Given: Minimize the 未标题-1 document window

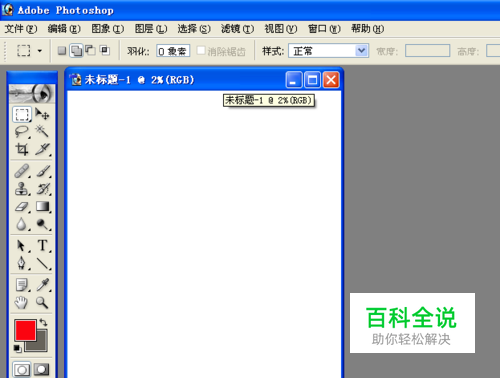Looking at the screenshot, I should tap(294, 80).
